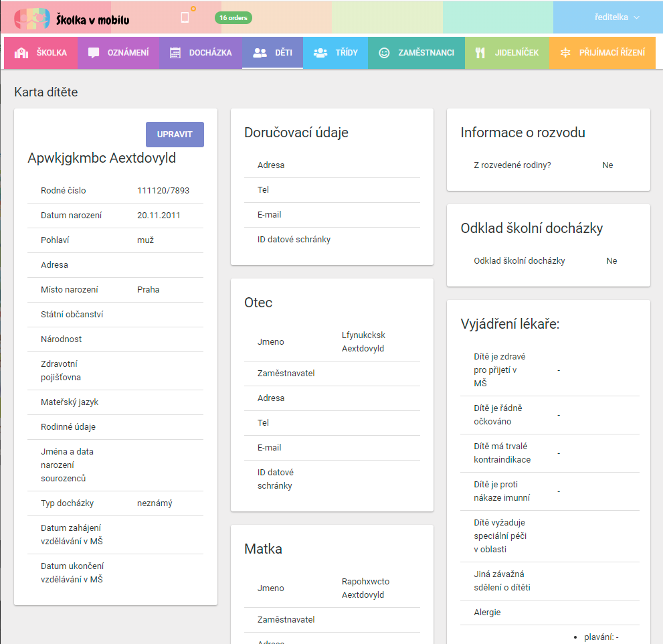Viewport: 663px width, 644px height.
Task: Open the PŘIJÍMACÍ ŘÍZENÍ tab
Action: point(603,53)
